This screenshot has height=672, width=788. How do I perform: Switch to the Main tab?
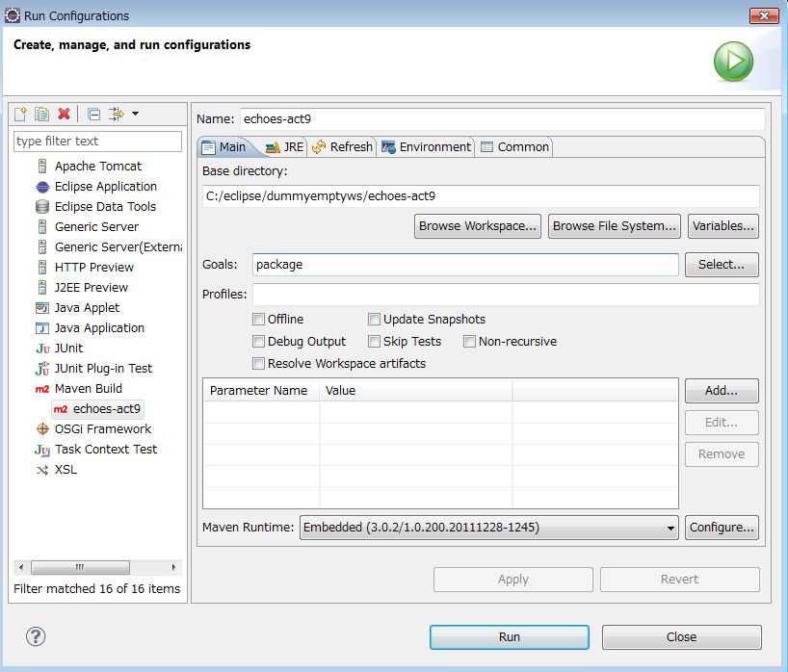pos(224,147)
